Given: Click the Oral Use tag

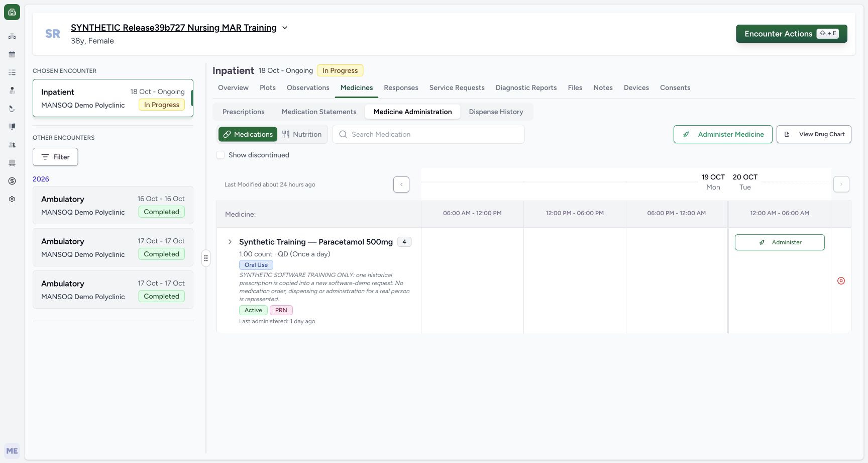Looking at the screenshot, I should (256, 265).
